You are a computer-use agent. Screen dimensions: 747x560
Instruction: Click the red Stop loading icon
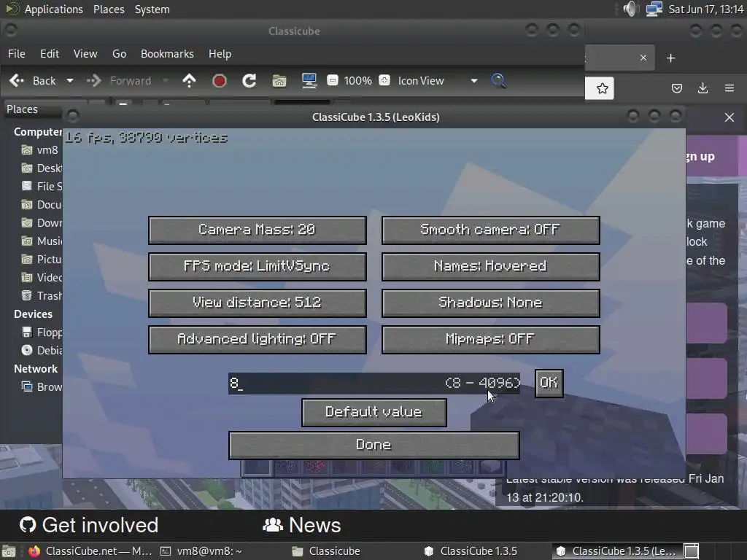click(x=219, y=81)
